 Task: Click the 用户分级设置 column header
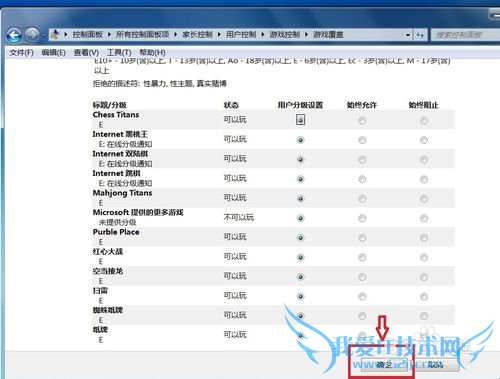(300, 105)
